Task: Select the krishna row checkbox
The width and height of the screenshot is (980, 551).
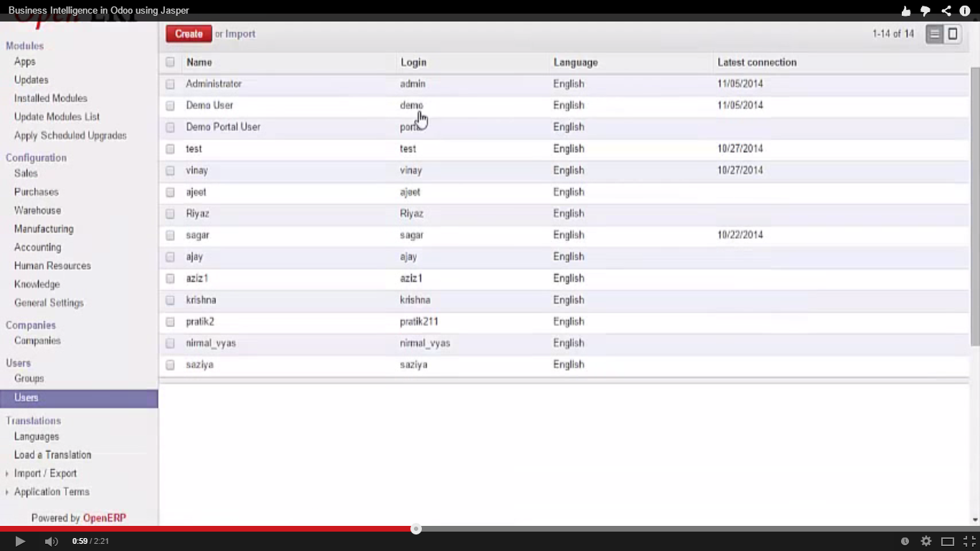Action: coord(170,300)
